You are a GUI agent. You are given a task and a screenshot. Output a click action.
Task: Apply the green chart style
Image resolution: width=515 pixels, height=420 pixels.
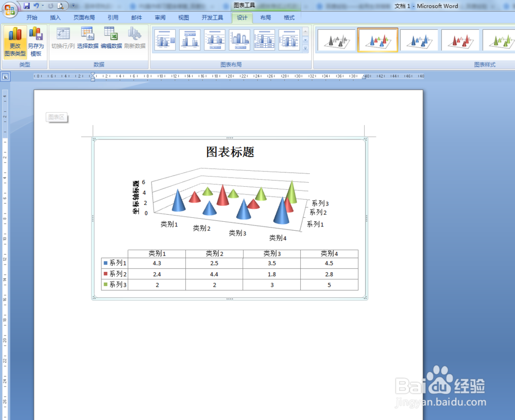pos(499,40)
